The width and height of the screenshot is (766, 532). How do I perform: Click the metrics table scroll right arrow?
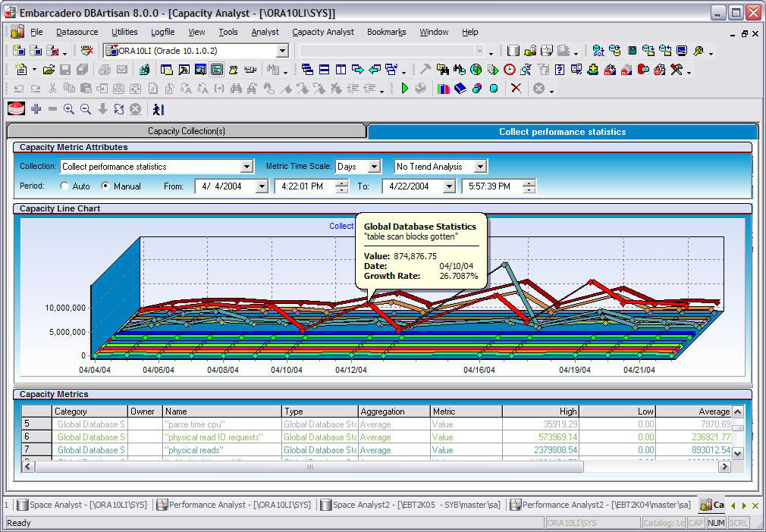724,467
